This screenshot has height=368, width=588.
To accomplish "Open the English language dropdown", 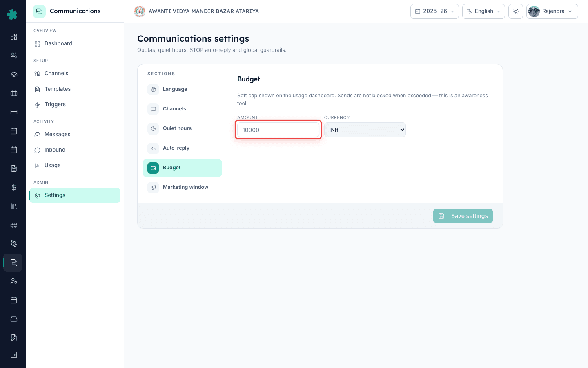I will coord(483,11).
